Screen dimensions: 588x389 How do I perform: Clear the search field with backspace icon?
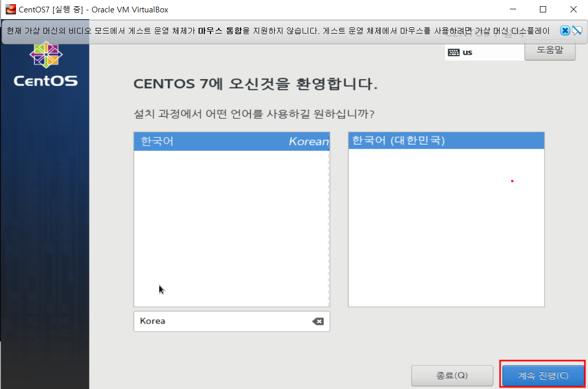318,321
